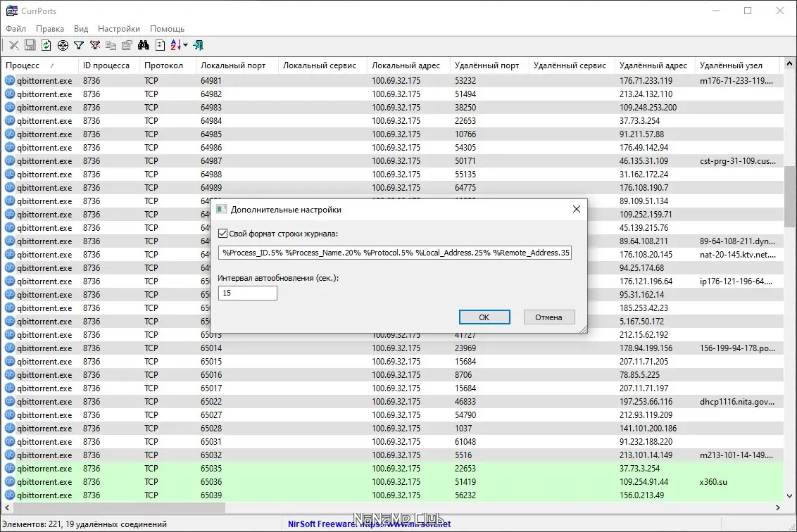Select remote host cst-prg-31-109.cus...

738,160
